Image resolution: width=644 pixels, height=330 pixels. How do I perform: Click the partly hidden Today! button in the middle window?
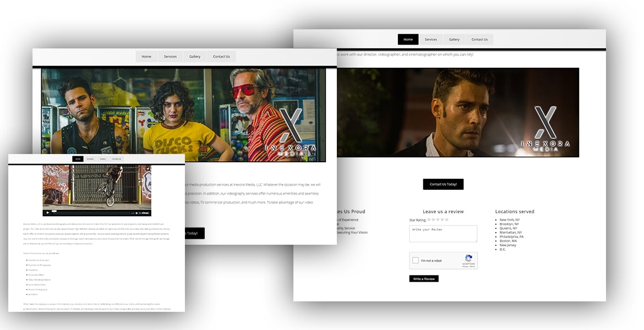pyautogui.click(x=195, y=233)
